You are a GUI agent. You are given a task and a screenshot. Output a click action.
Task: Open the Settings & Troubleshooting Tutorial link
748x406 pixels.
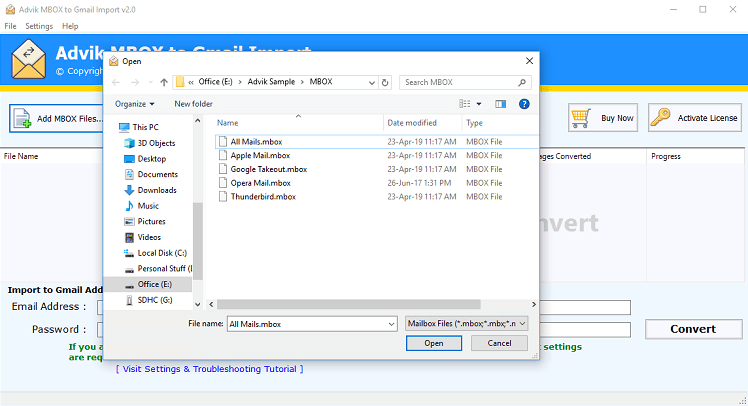(209, 369)
